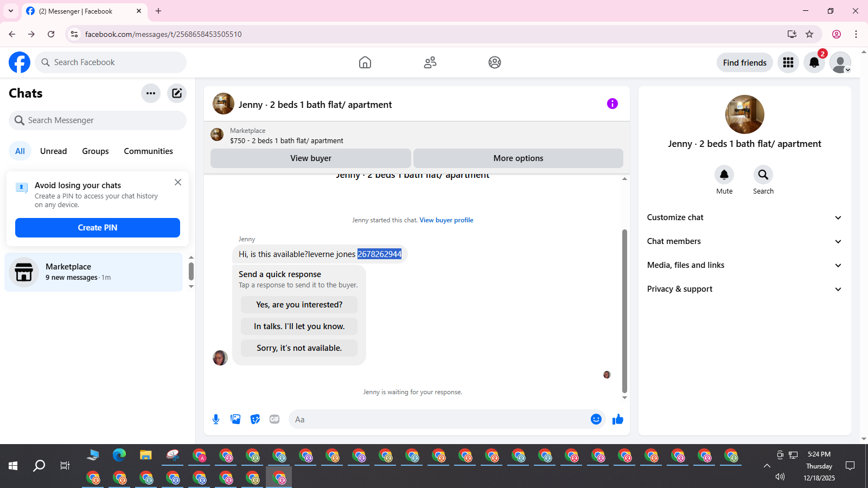Open the account profile avatar menu
Screen dimensions: 868x488
pos(840,62)
